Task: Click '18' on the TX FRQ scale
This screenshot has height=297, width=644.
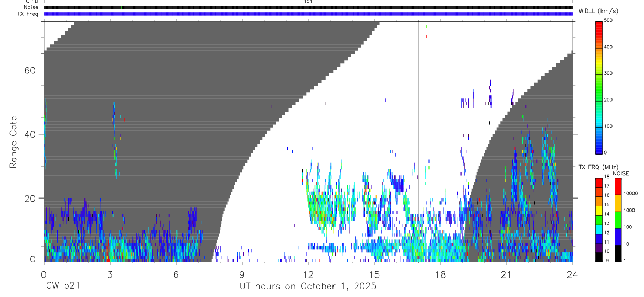Action: [x=607, y=177]
